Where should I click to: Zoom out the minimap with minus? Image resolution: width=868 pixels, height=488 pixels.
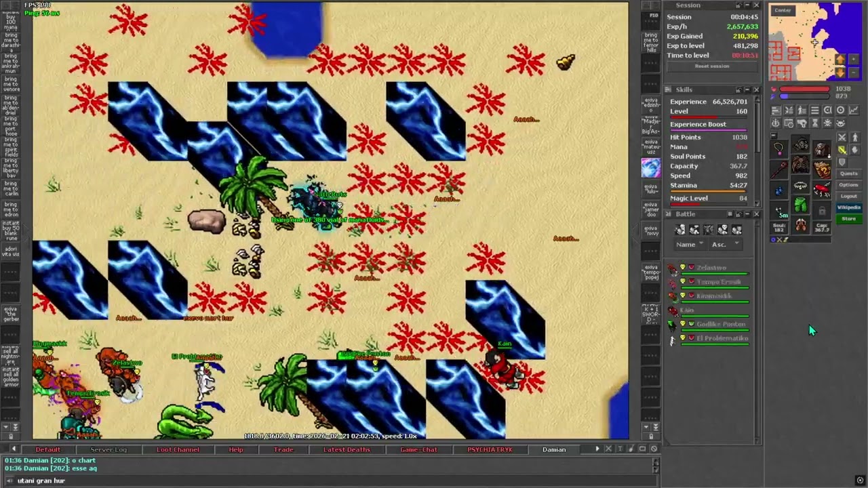(x=854, y=73)
